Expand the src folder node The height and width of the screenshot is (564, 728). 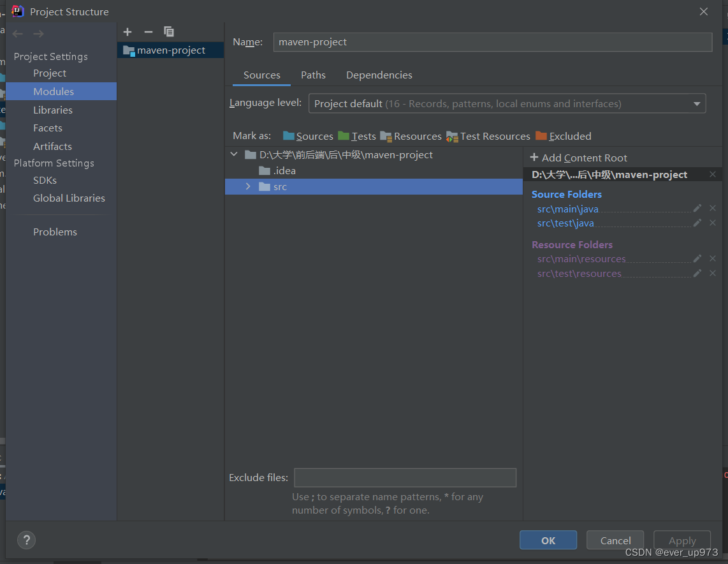click(248, 186)
